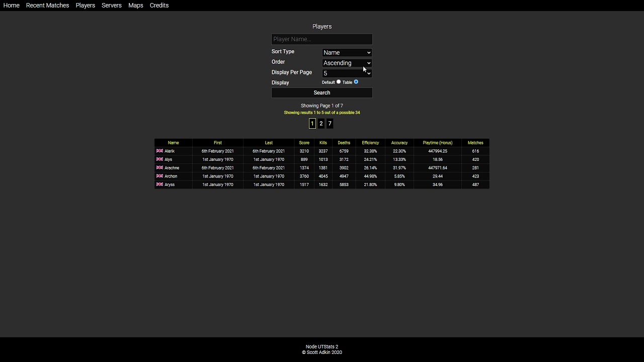
Task: Sort by the Name column header
Action: click(x=173, y=143)
